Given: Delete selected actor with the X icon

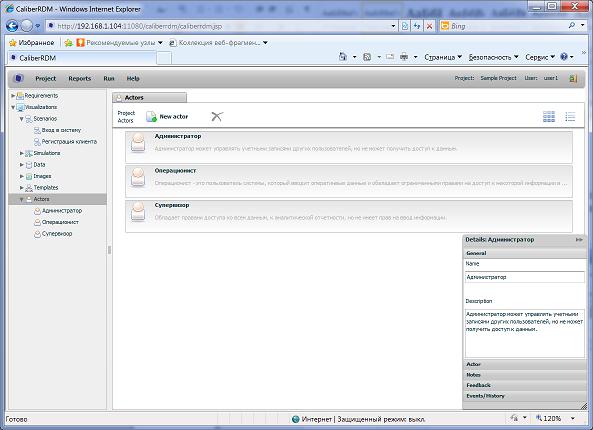Looking at the screenshot, I should pos(217,116).
